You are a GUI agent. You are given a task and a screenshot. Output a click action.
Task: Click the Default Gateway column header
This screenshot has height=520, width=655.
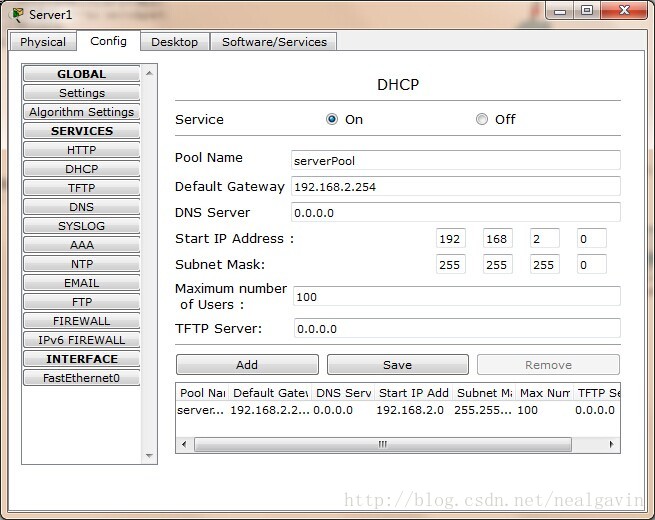270,393
